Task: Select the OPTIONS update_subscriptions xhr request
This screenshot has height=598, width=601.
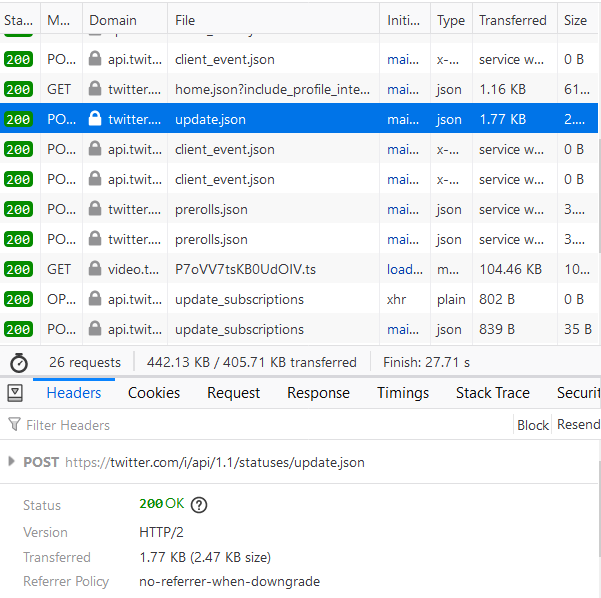Action: 299,299
